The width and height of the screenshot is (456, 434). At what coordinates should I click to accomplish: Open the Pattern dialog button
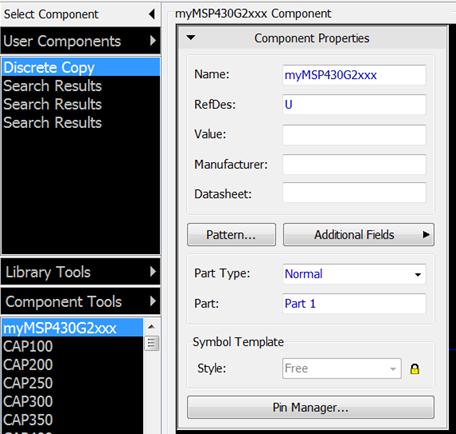231,235
